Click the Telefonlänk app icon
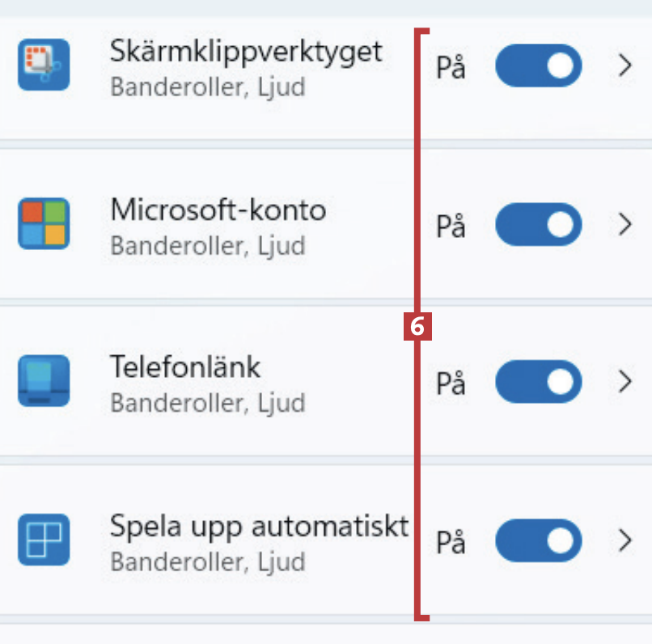The height and width of the screenshot is (644, 652). pos(44,381)
